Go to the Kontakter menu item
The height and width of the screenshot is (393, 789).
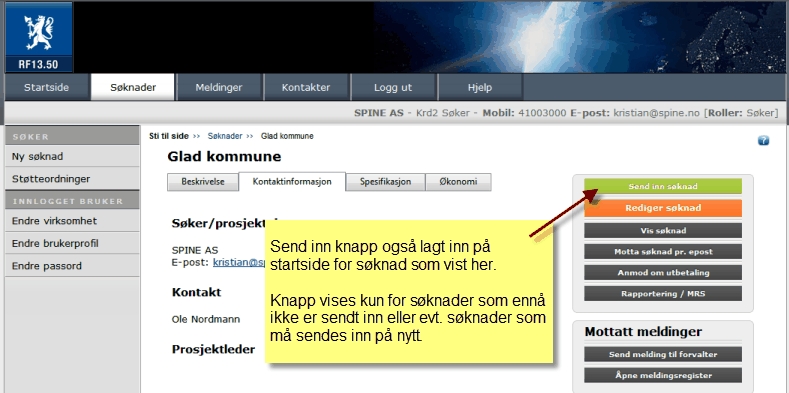(x=306, y=87)
